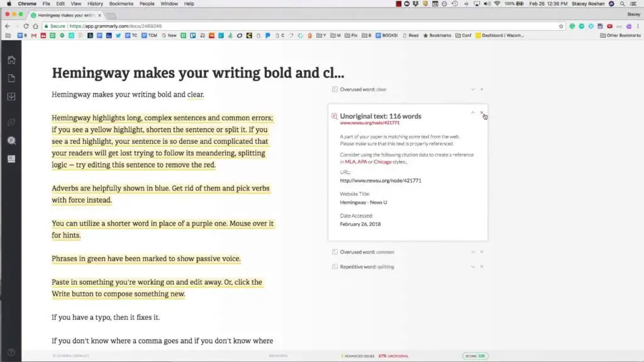Close the Hemingway browser tab
The height and width of the screenshot is (362, 644).
99,15
